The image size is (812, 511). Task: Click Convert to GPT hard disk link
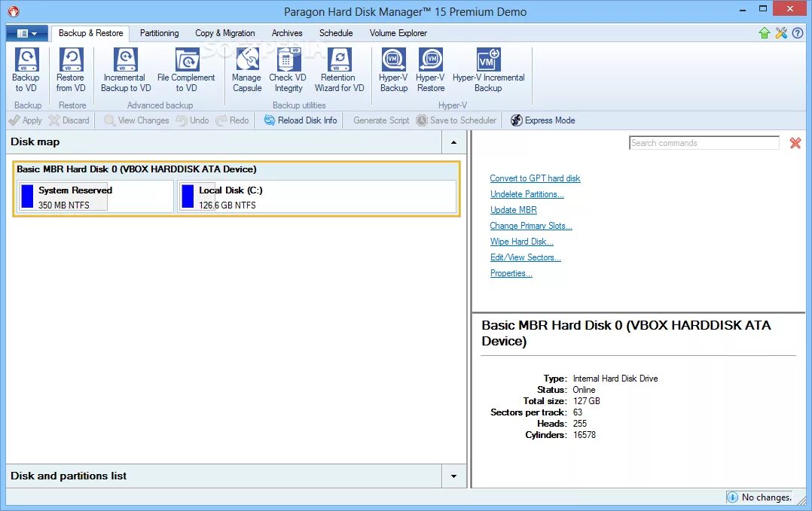click(x=535, y=178)
